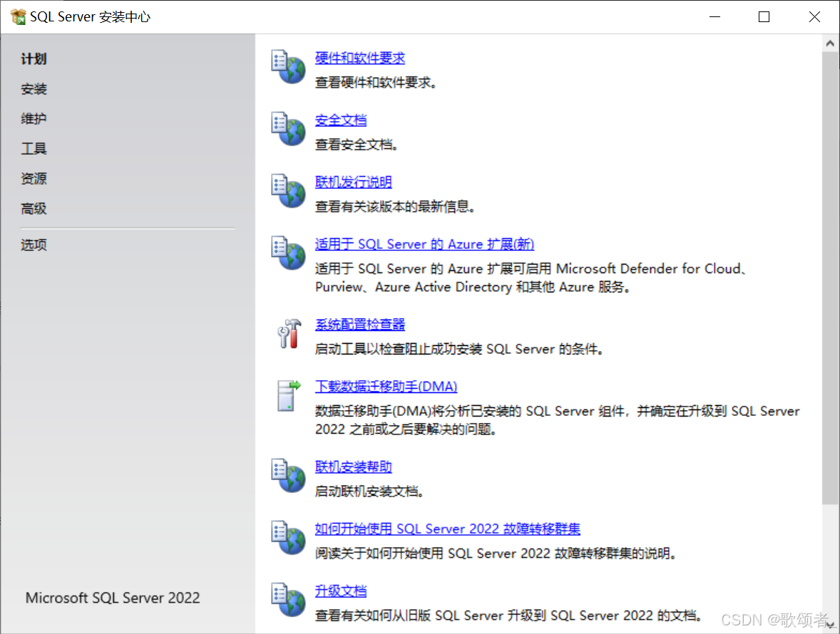Open the 硬件和软件要求 link
The height and width of the screenshot is (634, 840).
(360, 58)
